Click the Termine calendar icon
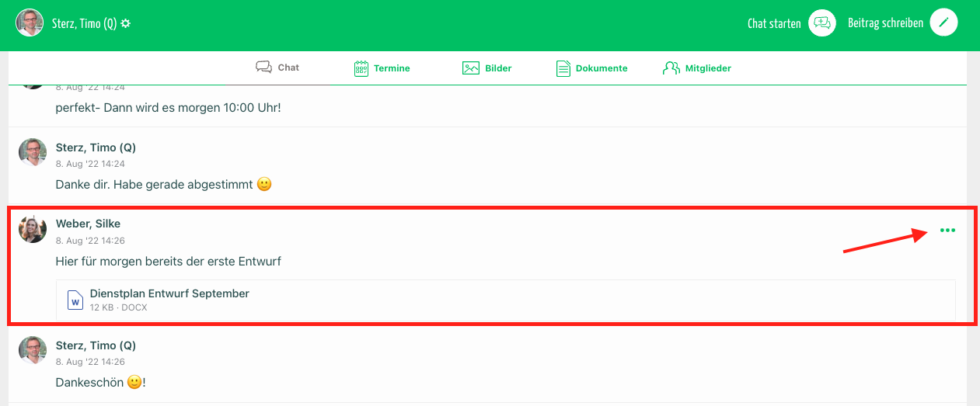Image resolution: width=980 pixels, height=406 pixels. 361,68
